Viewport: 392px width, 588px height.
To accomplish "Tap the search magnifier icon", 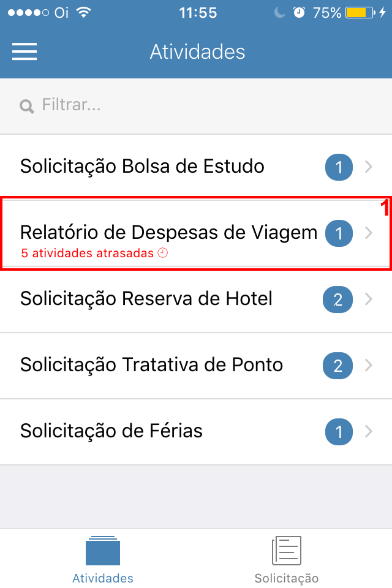I will 27,107.
